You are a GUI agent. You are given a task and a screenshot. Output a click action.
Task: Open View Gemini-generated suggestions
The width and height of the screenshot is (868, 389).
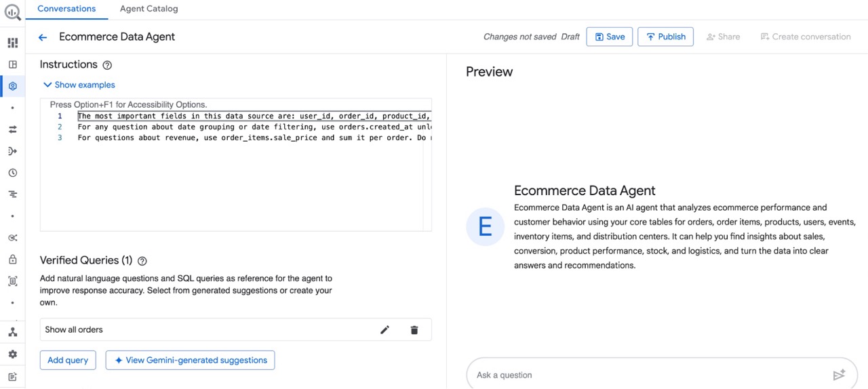(190, 360)
